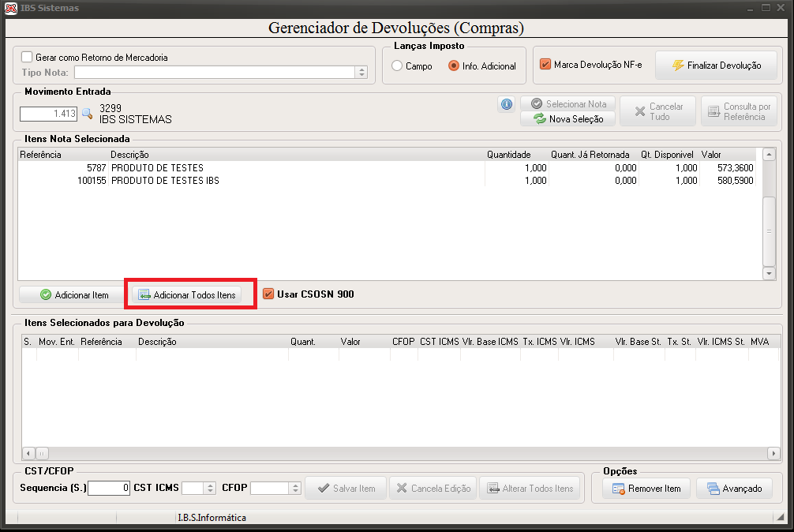Click the Sequencia (S.) input field
The image size is (794, 532).
(x=109, y=488)
